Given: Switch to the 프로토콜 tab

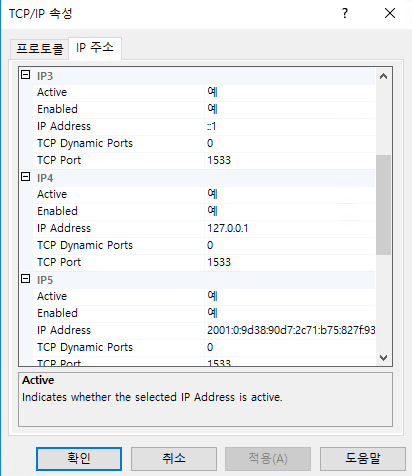Looking at the screenshot, I should click(x=40, y=49).
